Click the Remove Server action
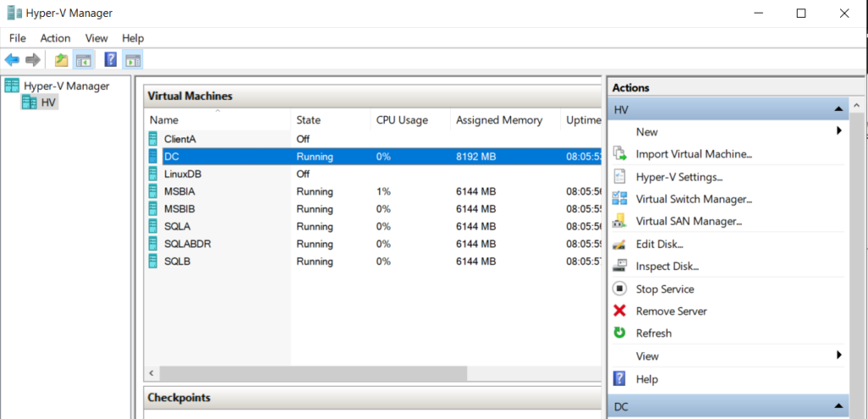The width and height of the screenshot is (868, 419). click(x=671, y=311)
